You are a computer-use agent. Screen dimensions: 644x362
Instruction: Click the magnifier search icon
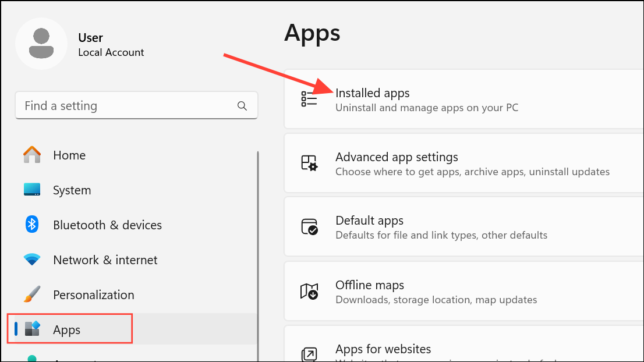[x=242, y=106]
